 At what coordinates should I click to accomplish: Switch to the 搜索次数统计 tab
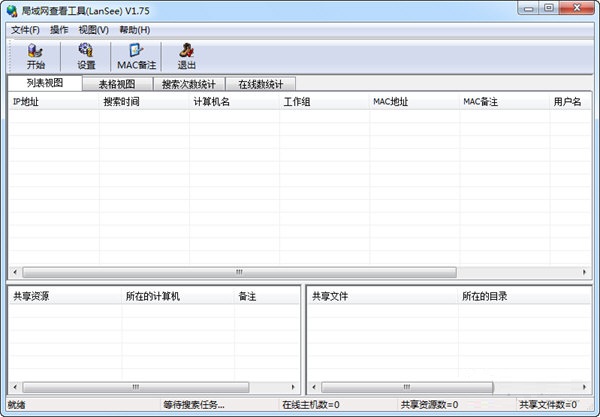coord(189,84)
